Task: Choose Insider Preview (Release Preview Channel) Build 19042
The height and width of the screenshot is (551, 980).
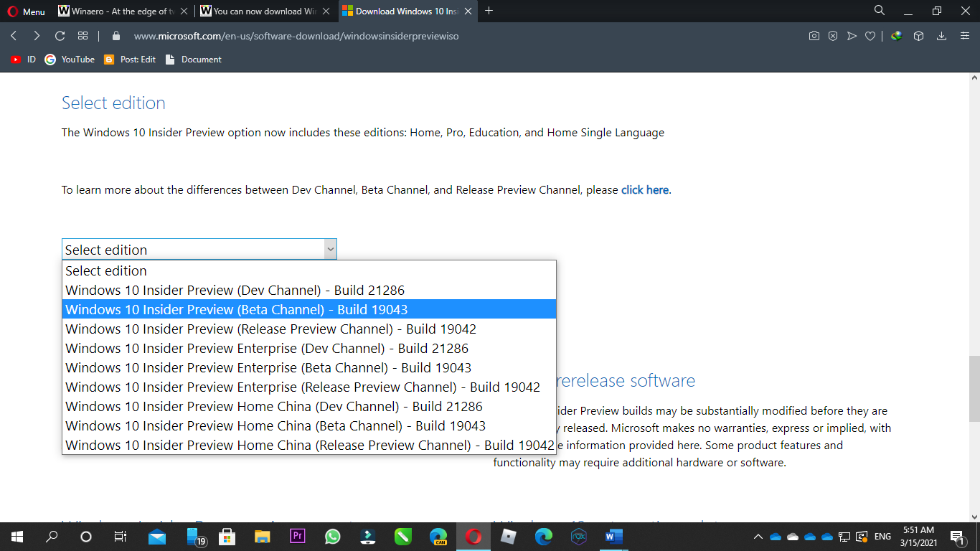Action: (308, 329)
